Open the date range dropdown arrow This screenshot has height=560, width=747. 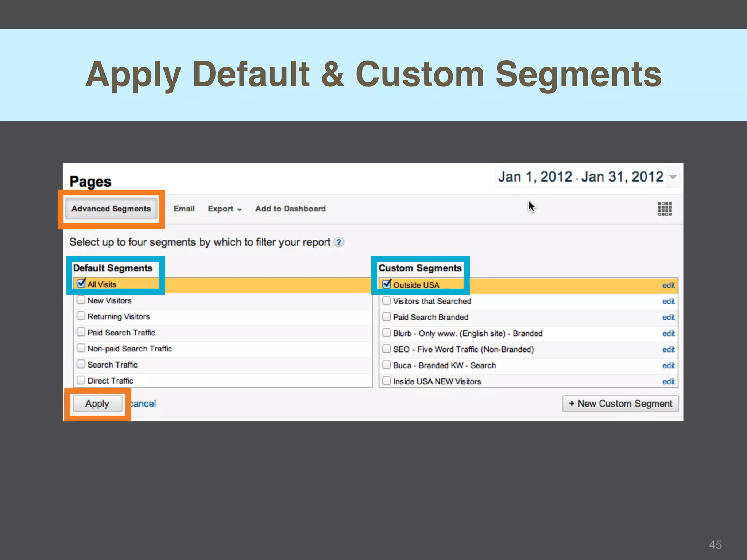pyautogui.click(x=673, y=177)
